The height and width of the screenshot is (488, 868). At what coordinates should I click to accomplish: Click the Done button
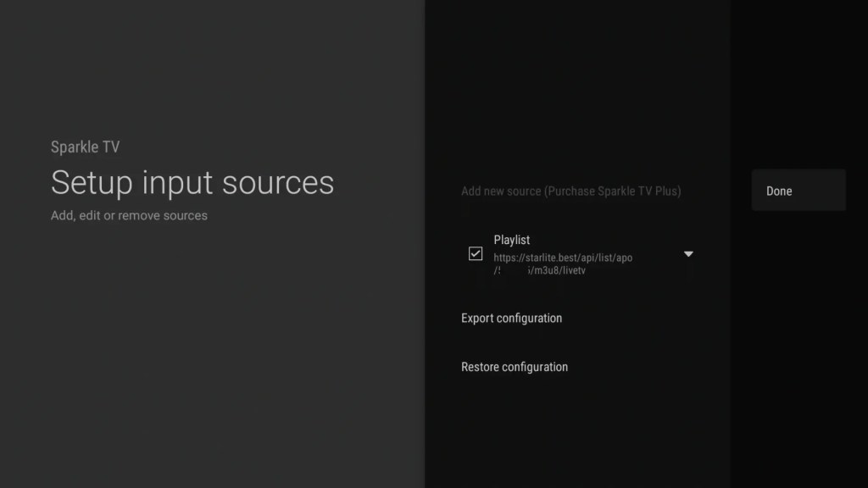(798, 191)
